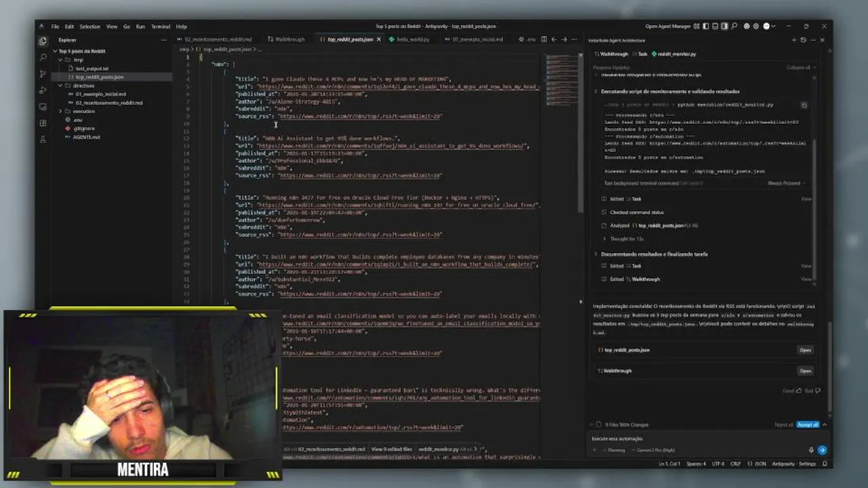Screen dimensions: 868x488
Task: Click Open Agent Manager
Action: click(668, 26)
